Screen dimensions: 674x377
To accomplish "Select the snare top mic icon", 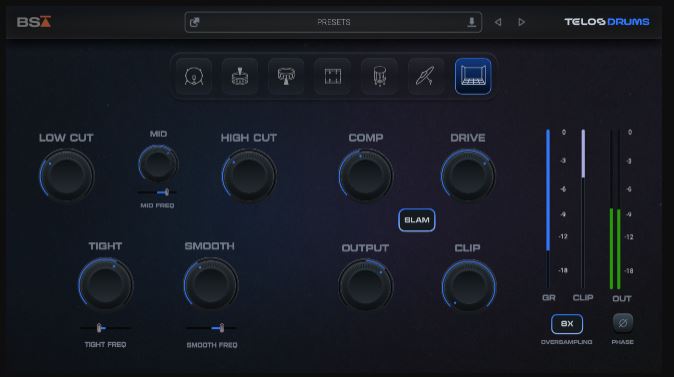I will click(240, 77).
